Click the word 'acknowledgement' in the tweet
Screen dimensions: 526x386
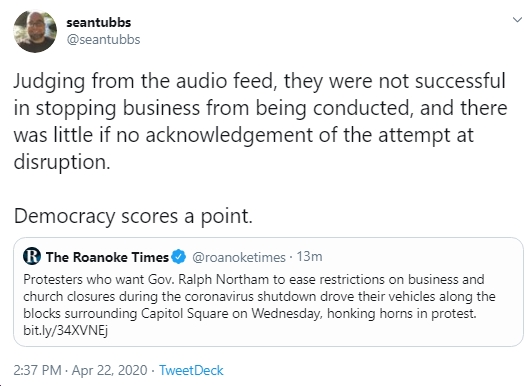click(x=229, y=135)
